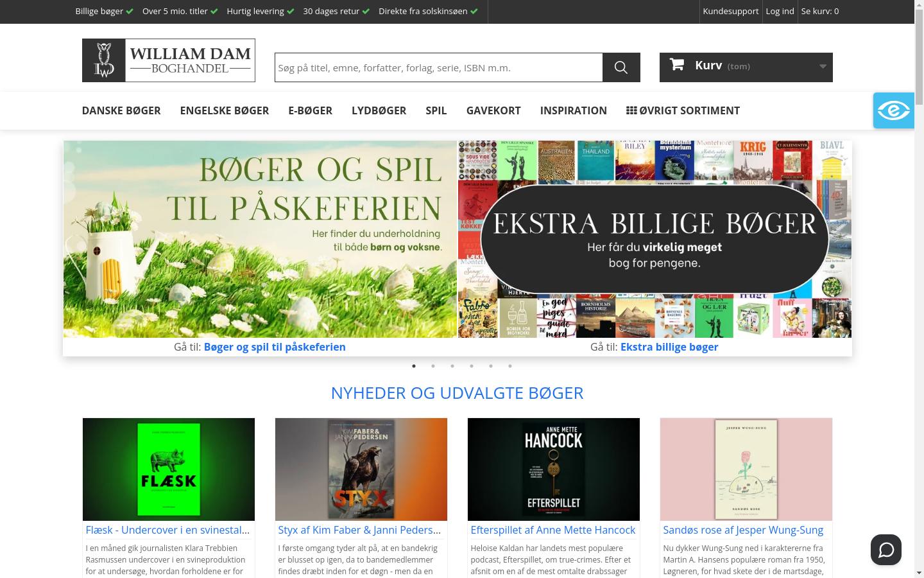The width and height of the screenshot is (924, 578).
Task: Expand the Kurv dropdown arrow
Action: (823, 66)
